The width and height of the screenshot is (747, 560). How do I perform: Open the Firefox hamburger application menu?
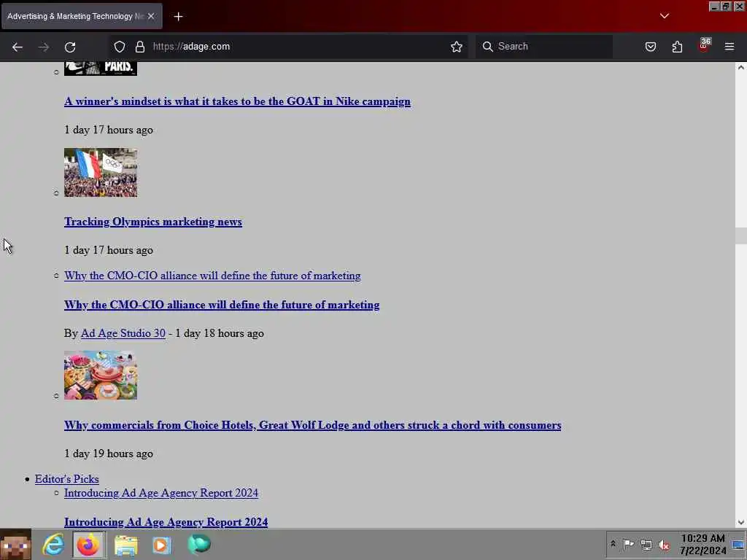tap(729, 47)
